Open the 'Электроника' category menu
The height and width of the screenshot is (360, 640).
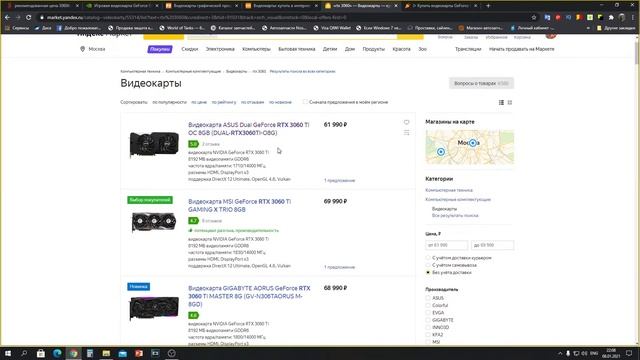pos(220,49)
